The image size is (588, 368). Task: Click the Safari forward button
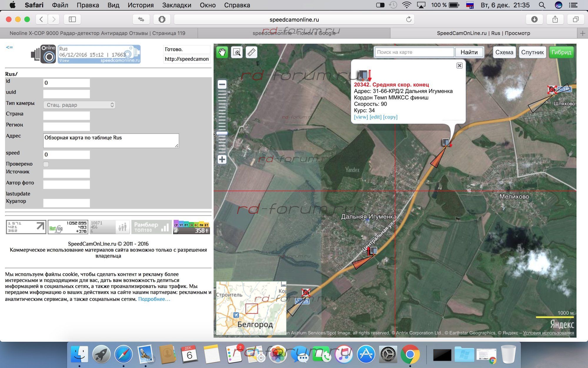click(54, 19)
